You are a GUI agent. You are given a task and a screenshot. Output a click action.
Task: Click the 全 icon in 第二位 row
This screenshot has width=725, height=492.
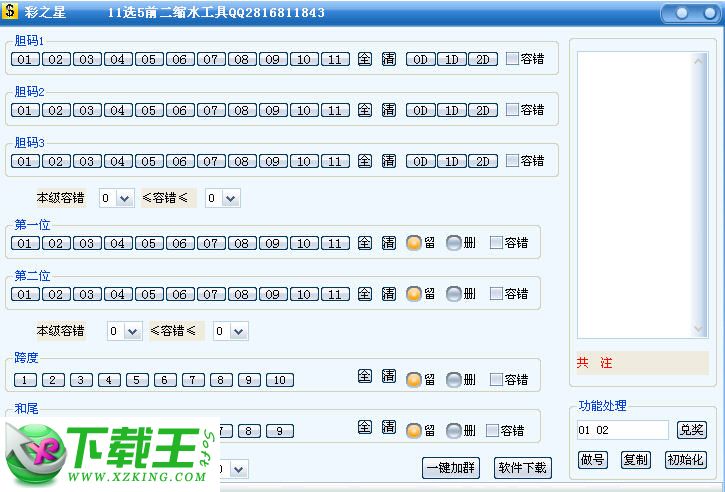[365, 294]
